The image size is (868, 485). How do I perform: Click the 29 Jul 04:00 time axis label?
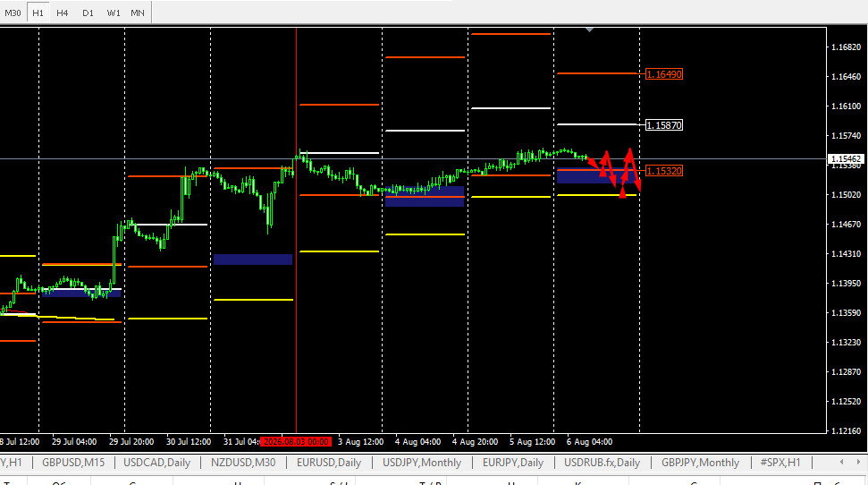coord(74,442)
